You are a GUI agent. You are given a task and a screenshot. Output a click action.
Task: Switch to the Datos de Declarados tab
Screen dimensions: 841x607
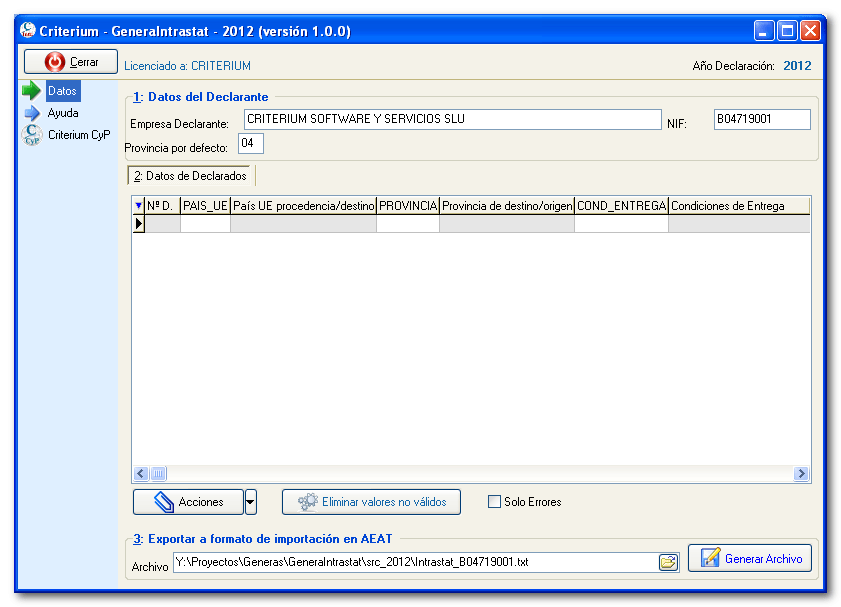click(190, 176)
